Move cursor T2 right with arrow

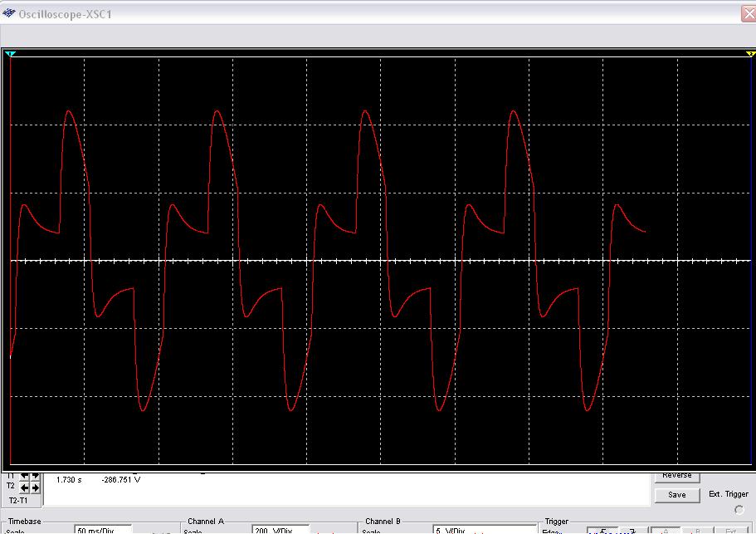click(x=35, y=487)
